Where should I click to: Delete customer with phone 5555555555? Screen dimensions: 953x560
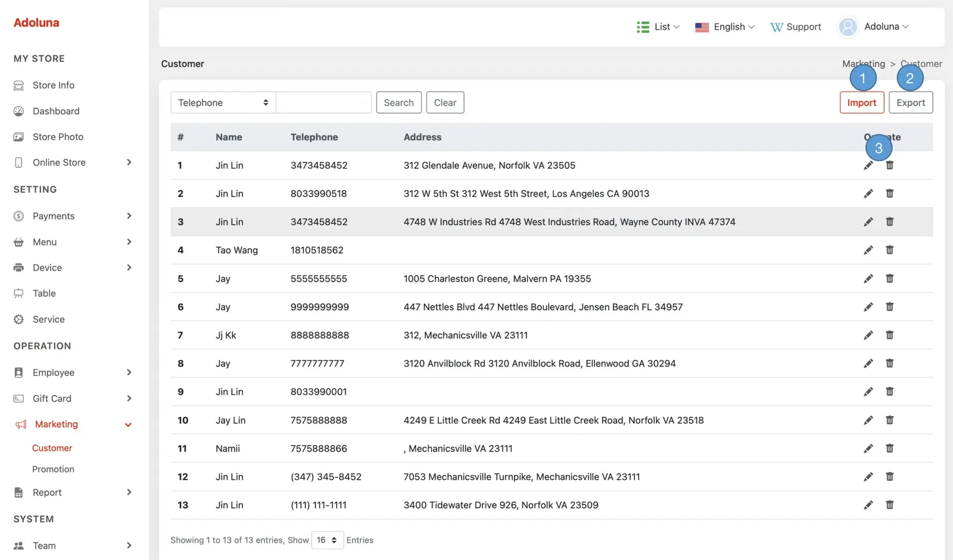pyautogui.click(x=890, y=279)
